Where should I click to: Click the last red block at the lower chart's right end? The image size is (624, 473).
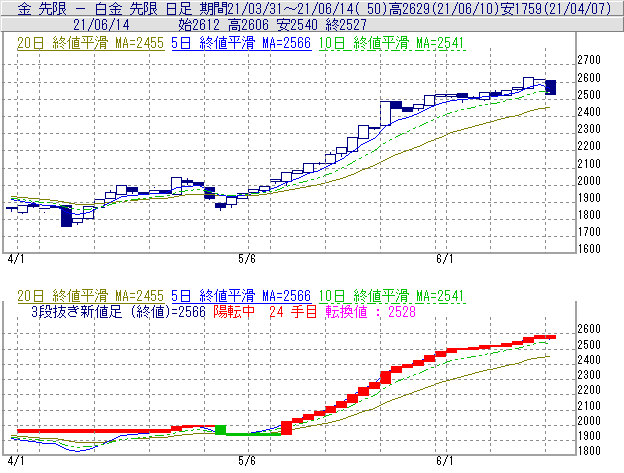click(551, 337)
